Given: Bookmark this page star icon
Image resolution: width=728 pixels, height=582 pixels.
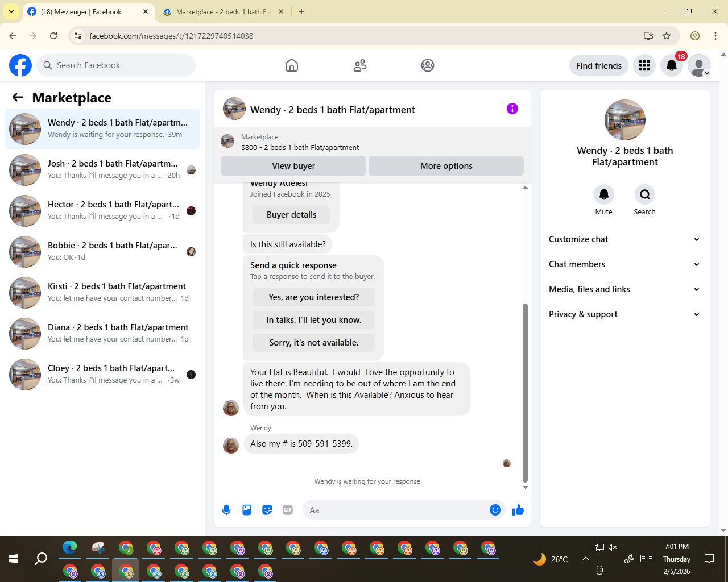Looking at the screenshot, I should 667,36.
